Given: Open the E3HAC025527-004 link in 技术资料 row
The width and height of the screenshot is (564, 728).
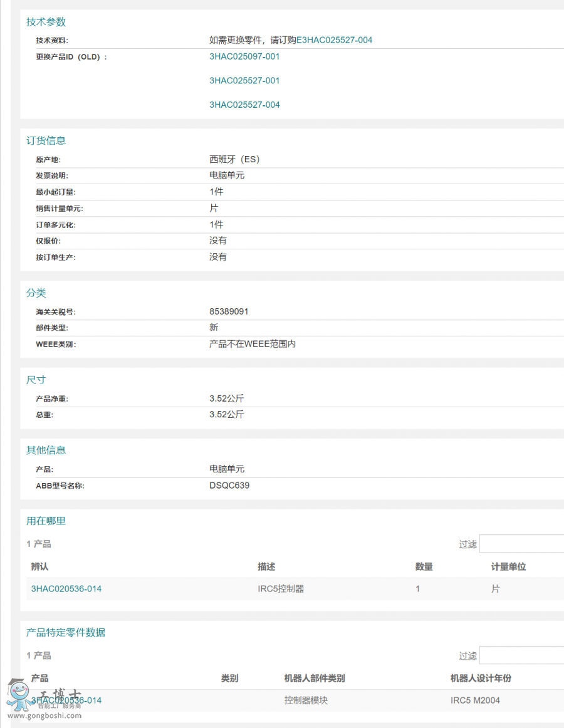Looking at the screenshot, I should coord(335,40).
